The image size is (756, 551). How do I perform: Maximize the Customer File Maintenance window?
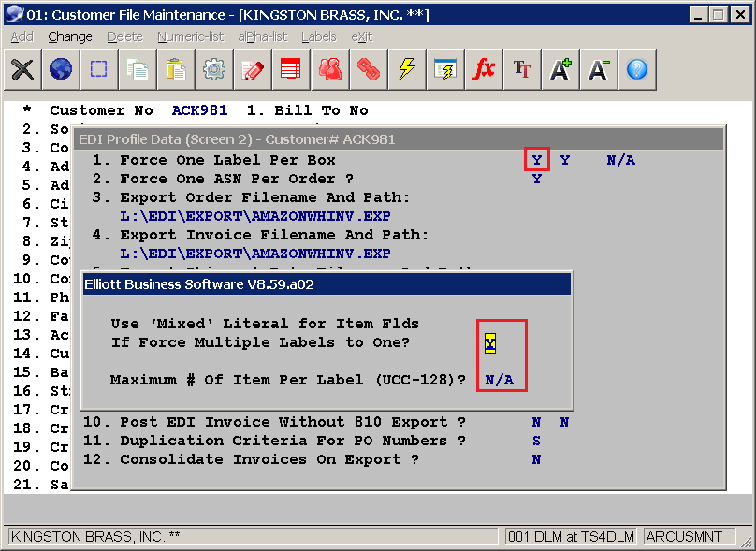point(719,14)
